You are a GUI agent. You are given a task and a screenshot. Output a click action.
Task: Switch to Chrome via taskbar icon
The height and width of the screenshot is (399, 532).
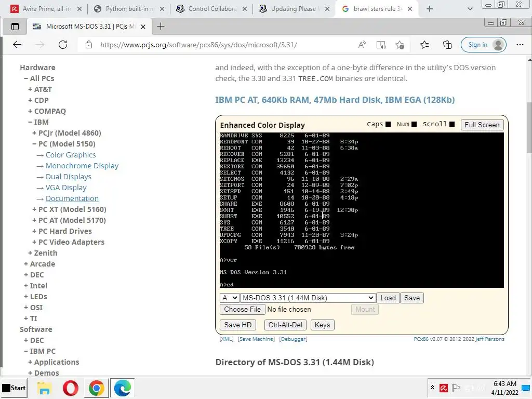coord(96,388)
